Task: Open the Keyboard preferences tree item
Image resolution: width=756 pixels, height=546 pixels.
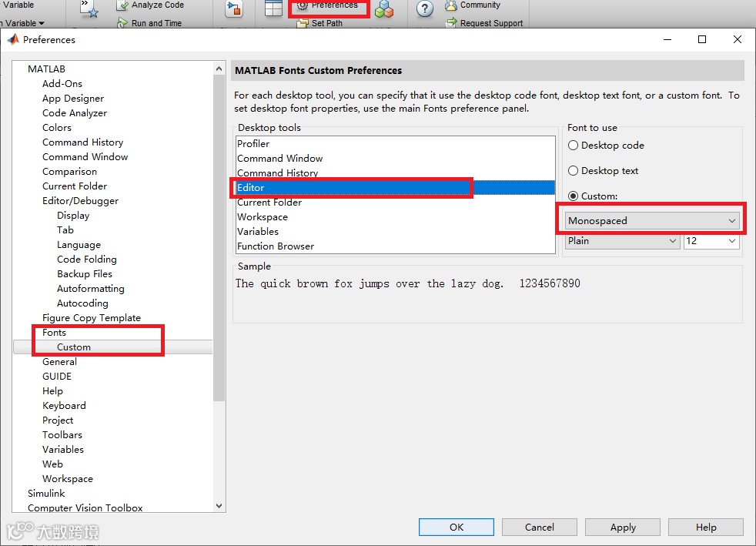Action: coord(64,406)
